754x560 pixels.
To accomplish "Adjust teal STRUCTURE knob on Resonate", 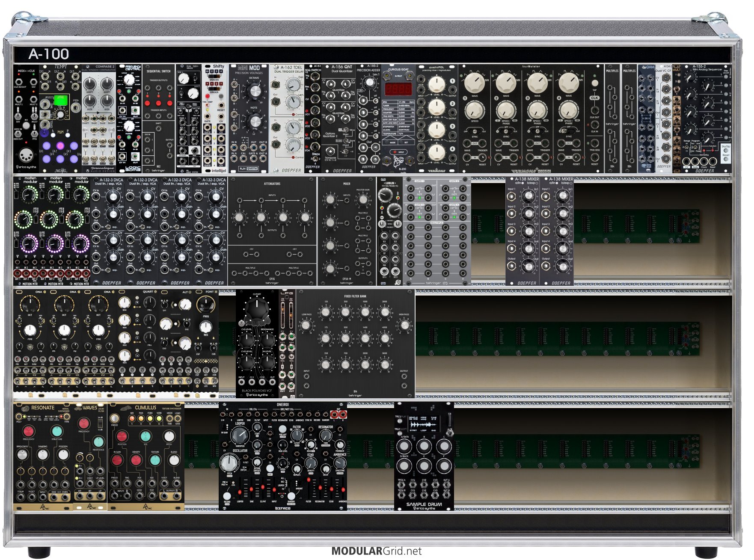I will pos(56,431).
